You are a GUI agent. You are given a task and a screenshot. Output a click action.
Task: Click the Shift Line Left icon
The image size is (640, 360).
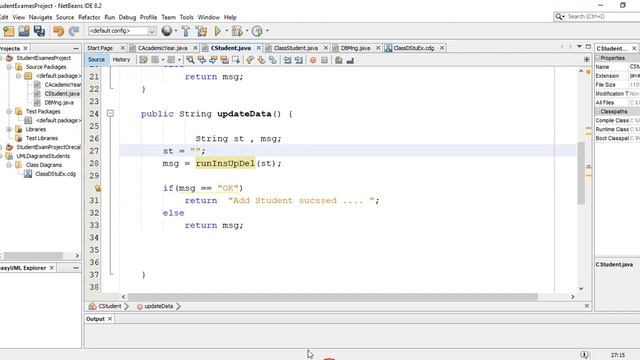287,60
